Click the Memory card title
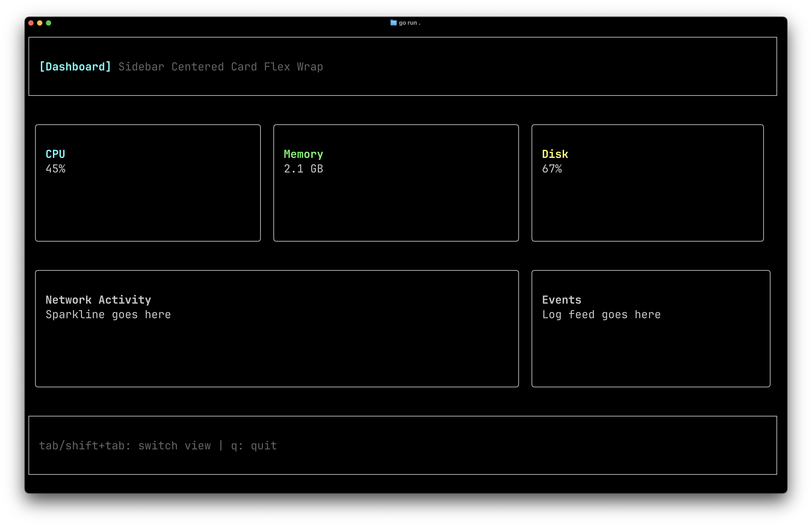This screenshot has height=526, width=812. 303,154
